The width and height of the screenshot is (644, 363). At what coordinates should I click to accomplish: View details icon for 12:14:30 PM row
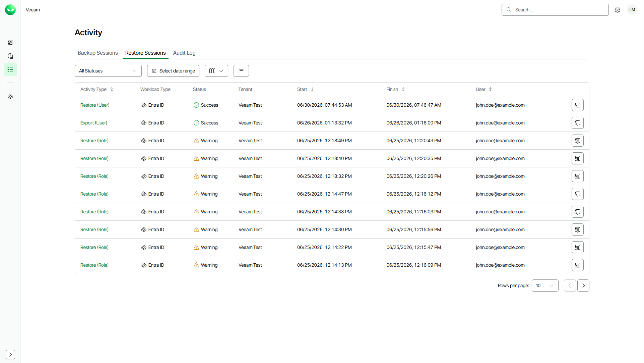577,229
